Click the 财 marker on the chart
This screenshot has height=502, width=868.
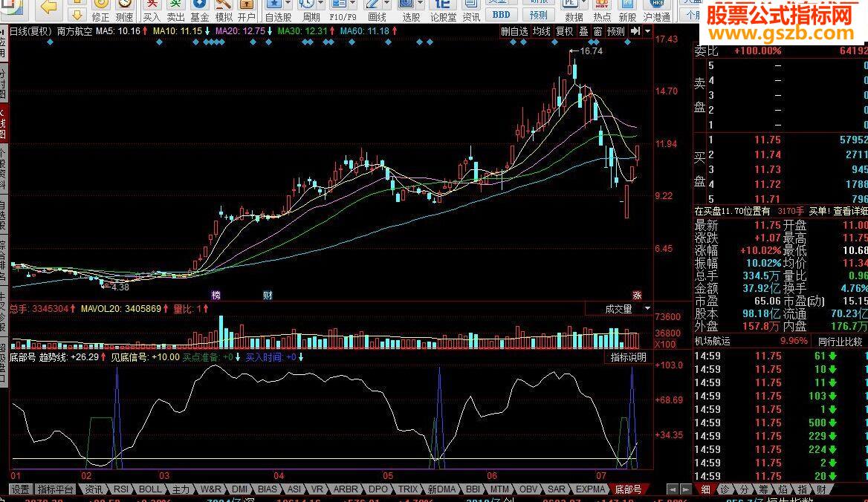[268, 296]
